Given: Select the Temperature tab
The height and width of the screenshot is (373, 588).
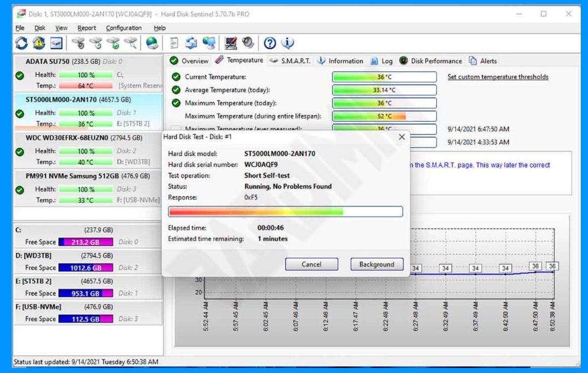Looking at the screenshot, I should coord(239,60).
